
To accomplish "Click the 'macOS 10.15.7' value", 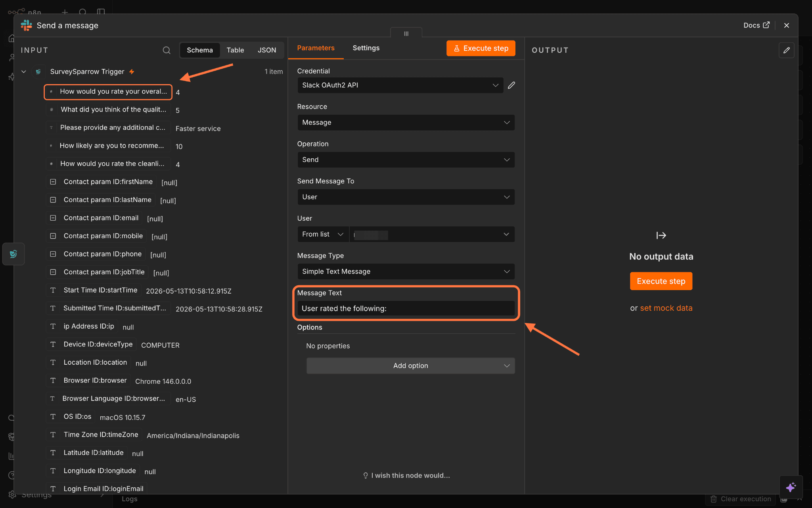I will (123, 418).
